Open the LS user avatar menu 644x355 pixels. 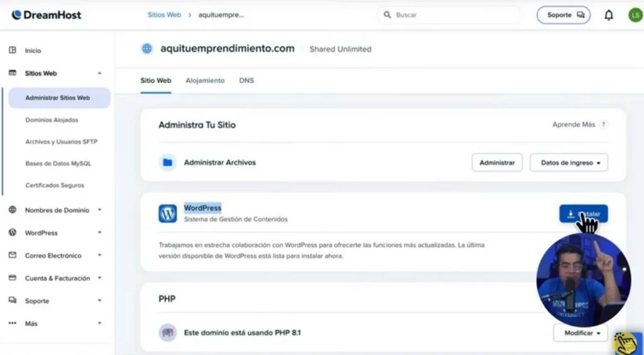[635, 15]
